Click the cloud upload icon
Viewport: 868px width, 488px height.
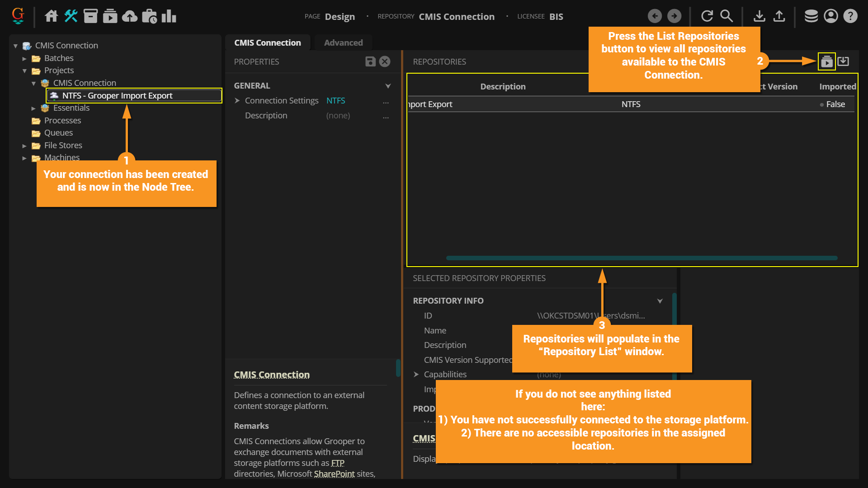click(x=130, y=16)
